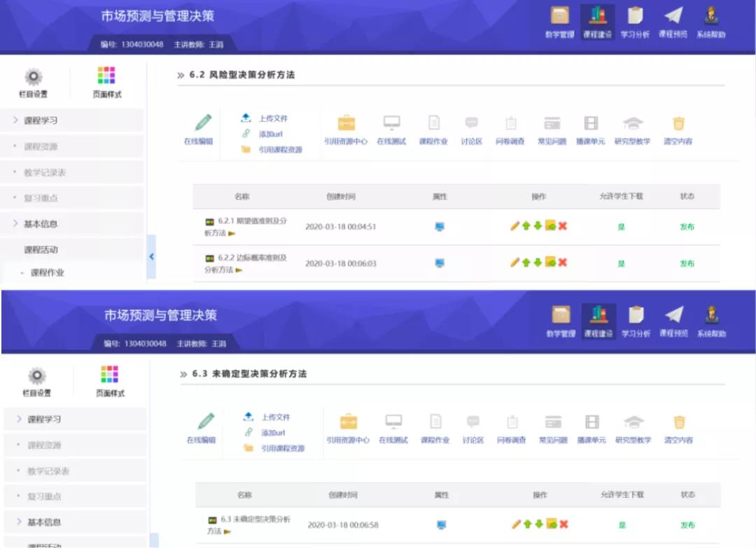Image resolution: width=756 pixels, height=549 pixels.
Task: Expand 课程学习 in the upper sidebar
Action: (x=41, y=120)
